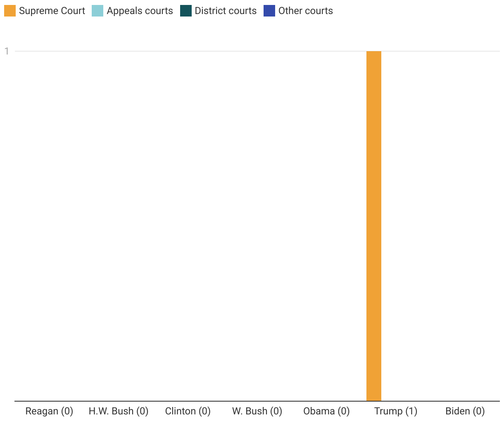Click the orange Supreme Court legend swatch
Image resolution: width=504 pixels, height=421 pixels.
point(10,11)
